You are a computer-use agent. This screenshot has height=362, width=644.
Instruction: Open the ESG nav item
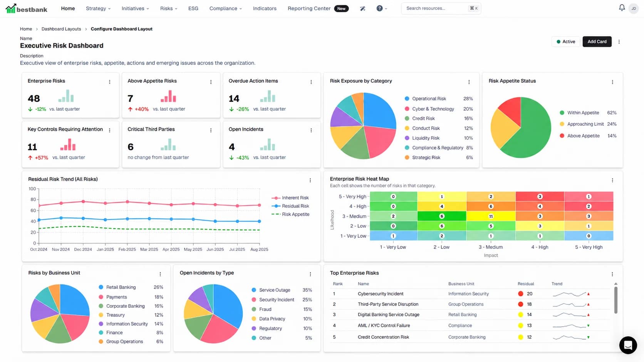click(x=193, y=8)
